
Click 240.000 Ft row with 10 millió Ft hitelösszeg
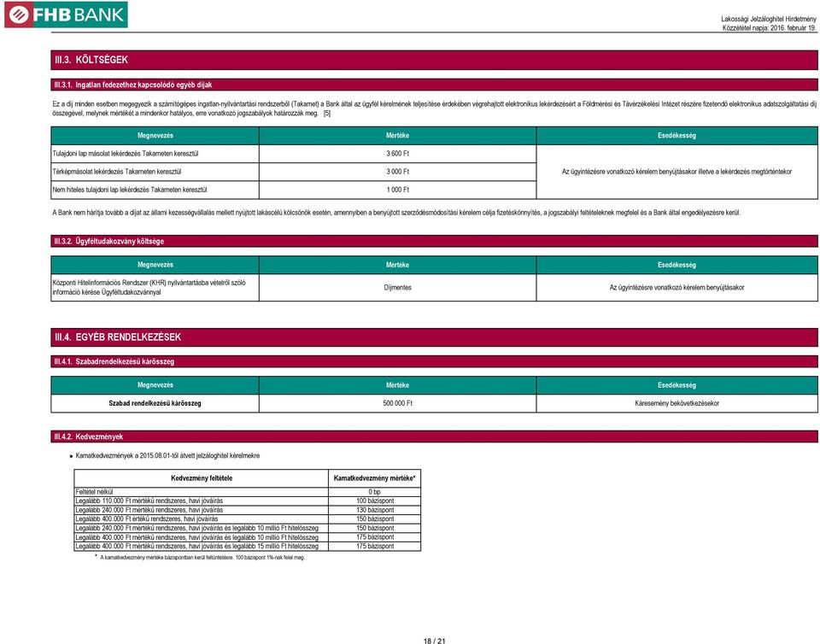[202, 528]
